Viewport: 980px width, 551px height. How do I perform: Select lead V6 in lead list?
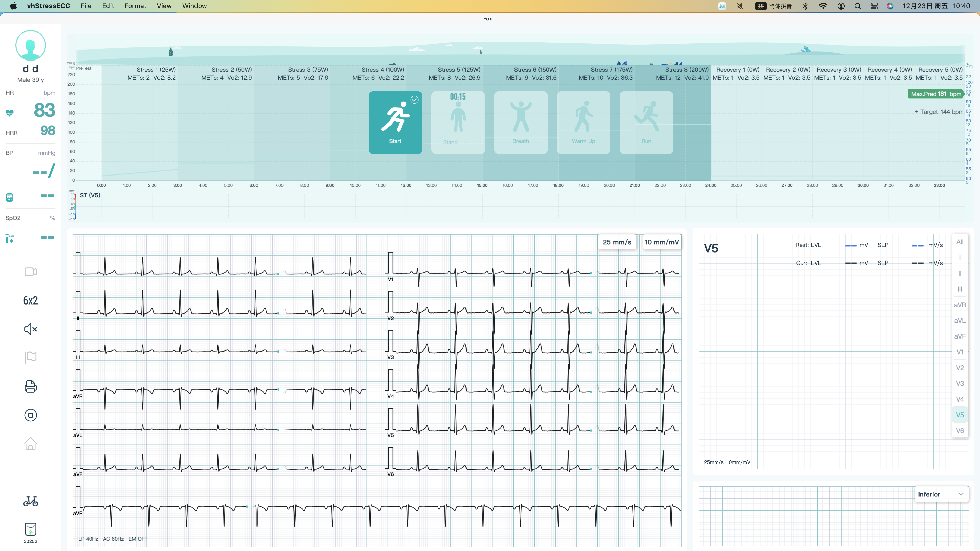[960, 430]
